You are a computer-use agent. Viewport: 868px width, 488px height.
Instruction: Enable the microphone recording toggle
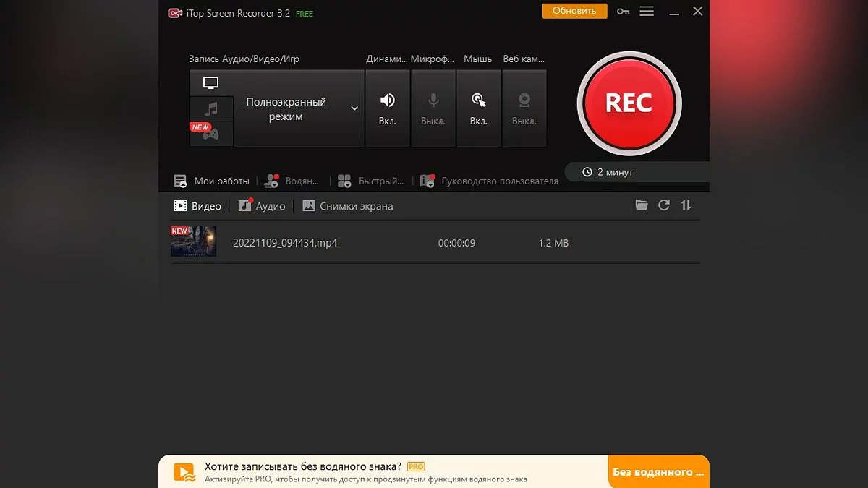point(433,108)
